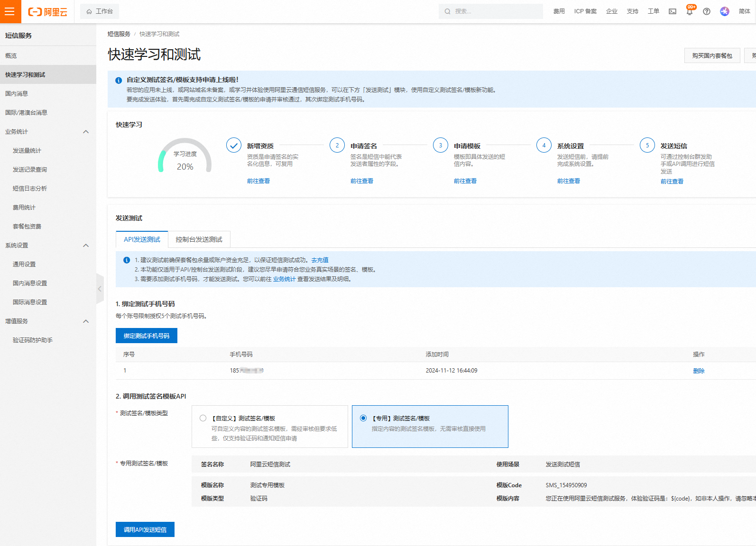
Task: Go to 短信服务 breadcrumb
Action: pos(119,34)
